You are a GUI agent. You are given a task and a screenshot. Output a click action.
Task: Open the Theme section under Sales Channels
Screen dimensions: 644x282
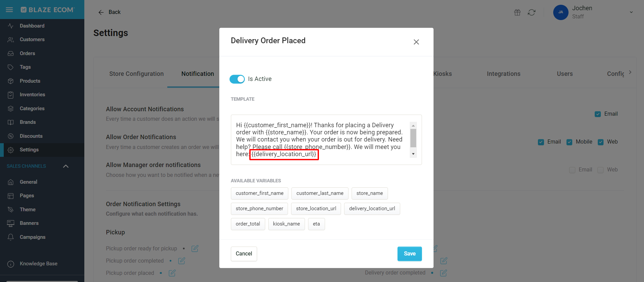point(27,209)
